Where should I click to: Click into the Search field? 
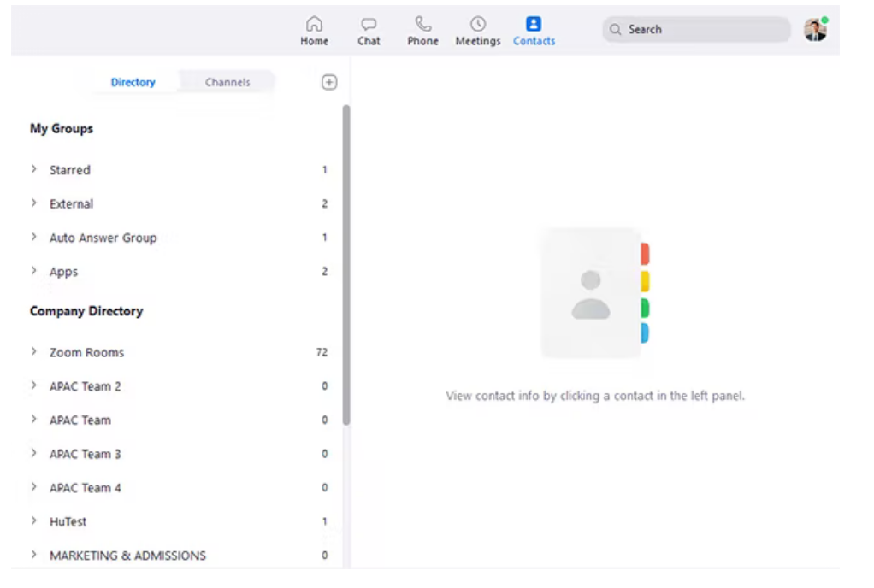click(696, 30)
